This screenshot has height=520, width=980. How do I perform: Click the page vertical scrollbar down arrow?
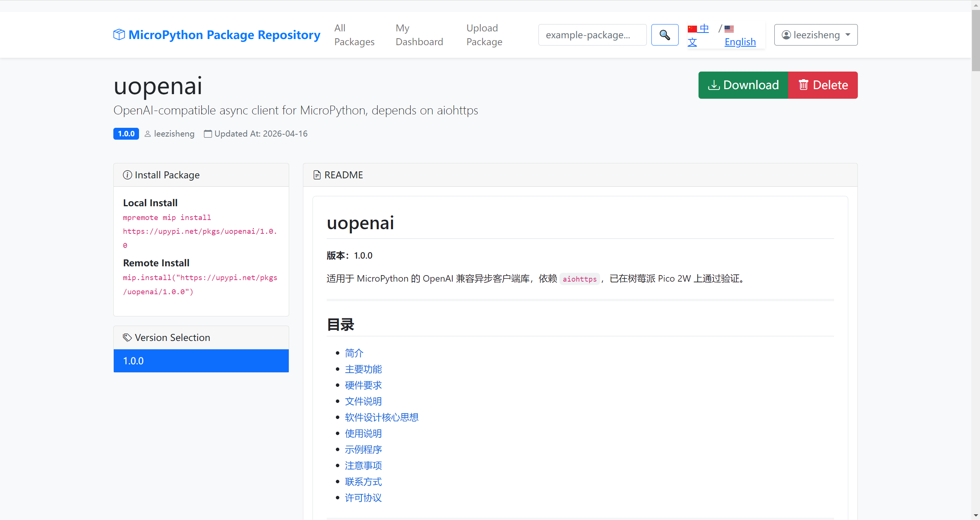[x=975, y=515]
